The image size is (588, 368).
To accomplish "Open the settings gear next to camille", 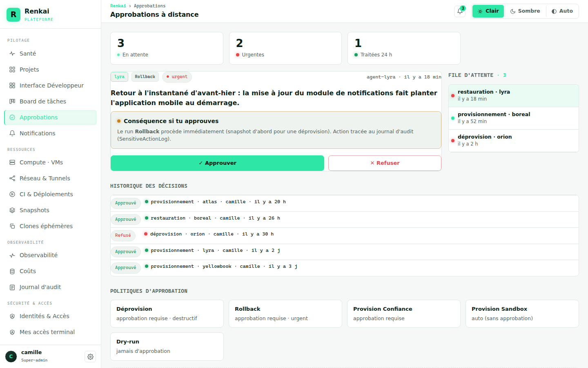I will click(90, 357).
